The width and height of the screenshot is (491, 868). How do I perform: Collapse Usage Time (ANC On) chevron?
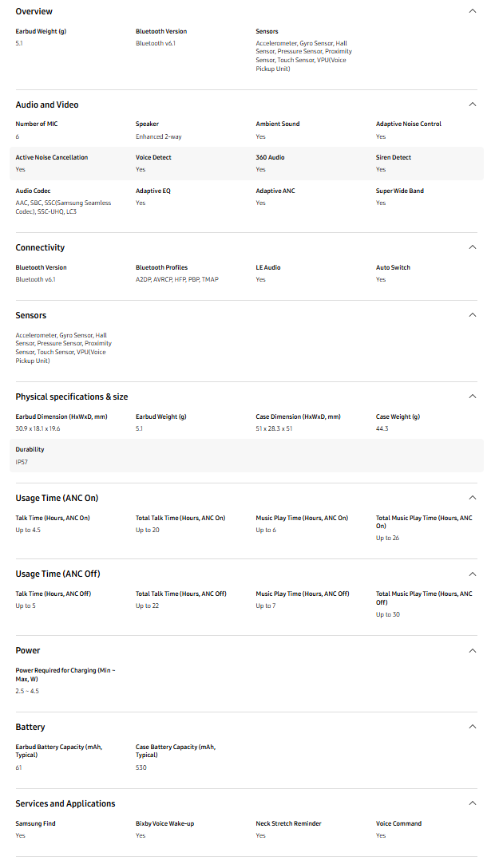(x=472, y=498)
